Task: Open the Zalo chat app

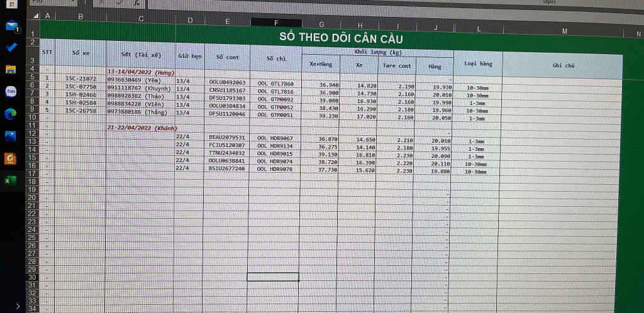Action: tap(11, 91)
